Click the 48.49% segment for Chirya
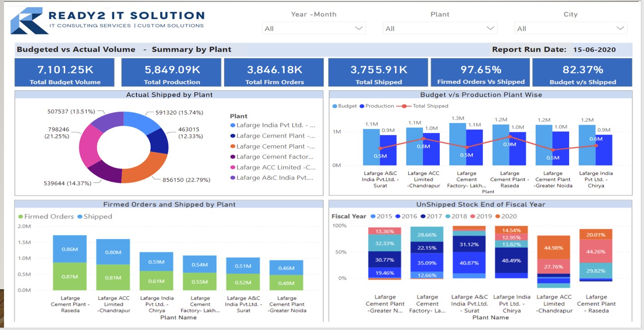The height and width of the screenshot is (330, 644). click(511, 260)
